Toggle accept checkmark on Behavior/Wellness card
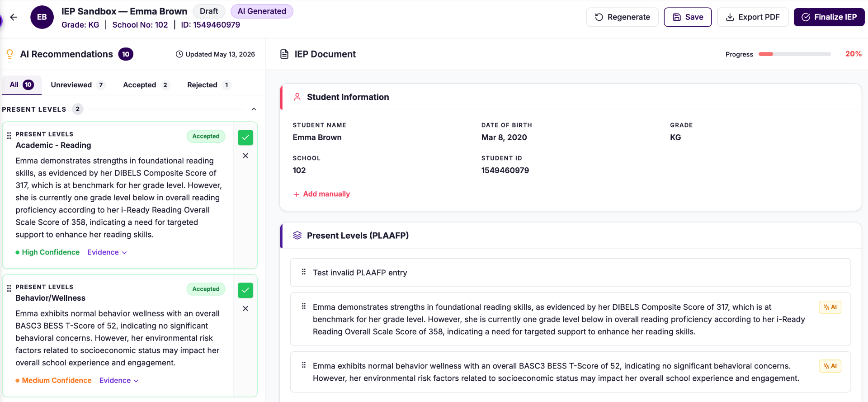Image resolution: width=868 pixels, height=402 pixels. 245,290
